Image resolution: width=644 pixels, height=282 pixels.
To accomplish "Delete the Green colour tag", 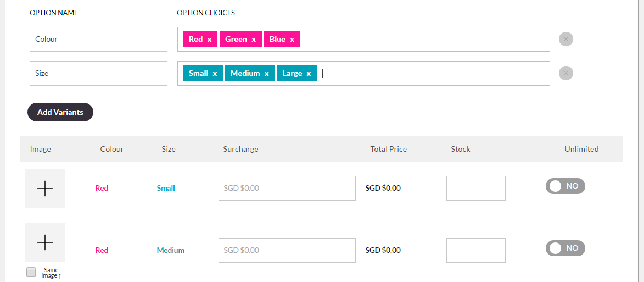I will [254, 40].
